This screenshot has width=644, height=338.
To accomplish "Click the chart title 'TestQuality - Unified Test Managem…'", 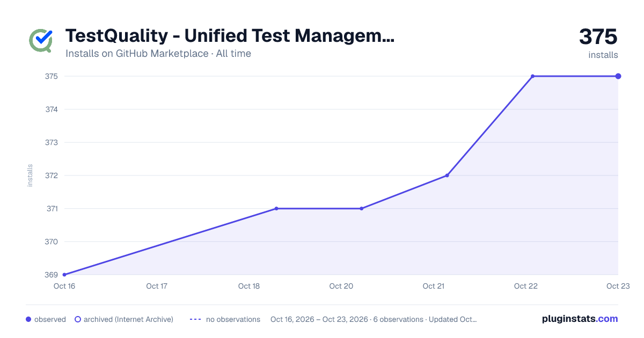I will point(230,36).
